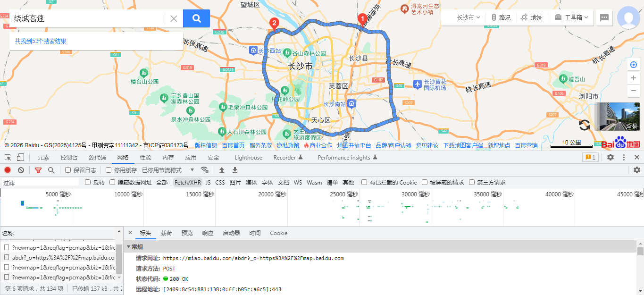Open the Cookie tab in request details
The width and height of the screenshot is (644, 295).
pyautogui.click(x=278, y=233)
